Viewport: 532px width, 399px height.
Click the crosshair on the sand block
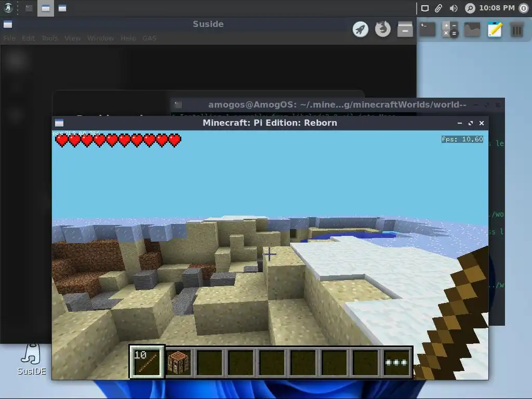270,255
